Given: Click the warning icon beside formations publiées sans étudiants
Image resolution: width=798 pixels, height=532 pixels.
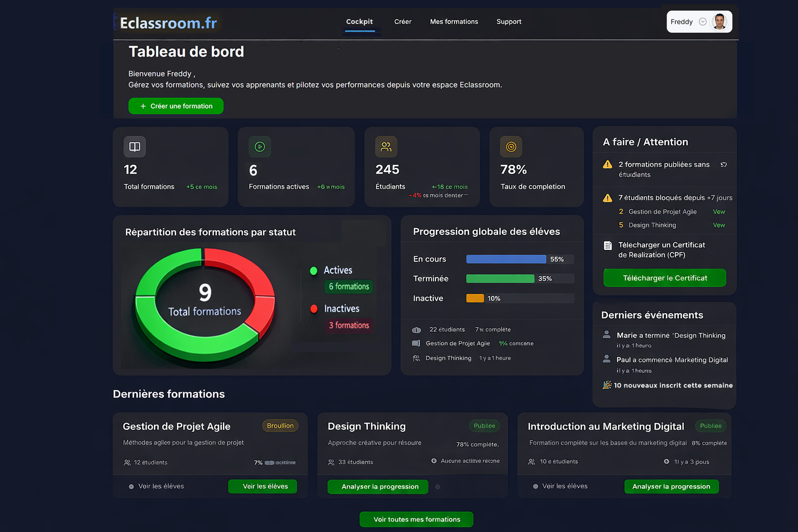Looking at the screenshot, I should coord(607,165).
